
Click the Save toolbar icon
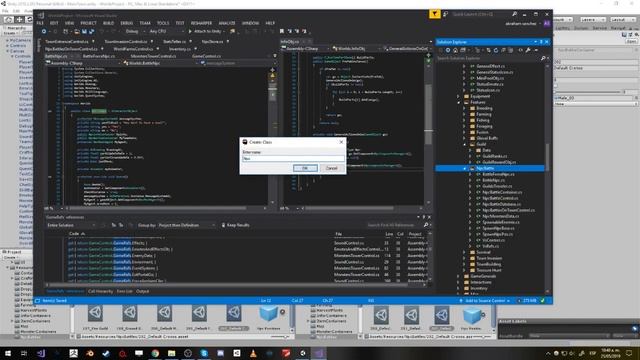point(84,31)
